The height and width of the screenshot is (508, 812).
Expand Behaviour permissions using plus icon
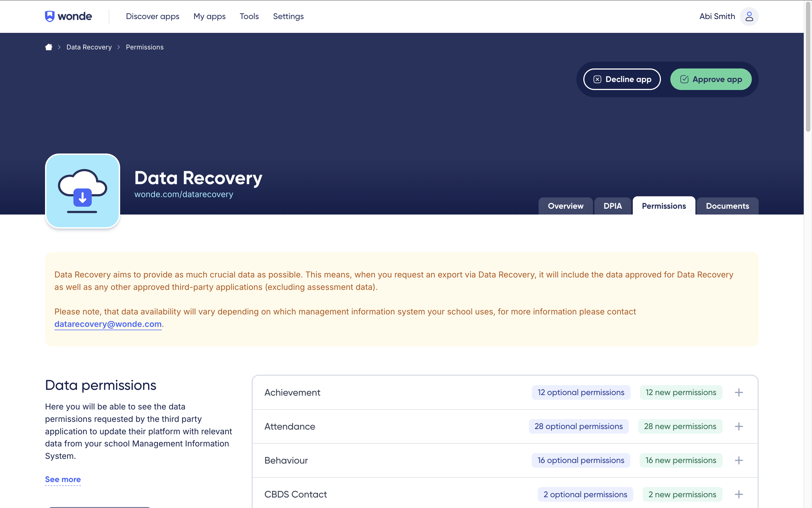pos(739,460)
